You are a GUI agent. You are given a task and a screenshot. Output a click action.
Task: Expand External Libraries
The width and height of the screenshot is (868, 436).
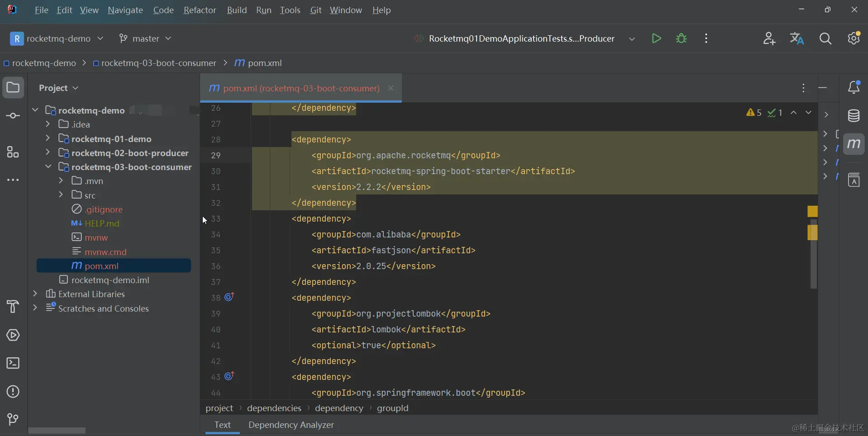(35, 294)
